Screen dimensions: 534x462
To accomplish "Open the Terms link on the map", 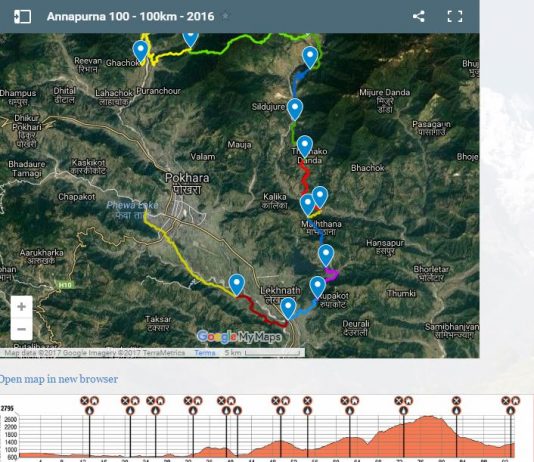I will pyautogui.click(x=205, y=353).
